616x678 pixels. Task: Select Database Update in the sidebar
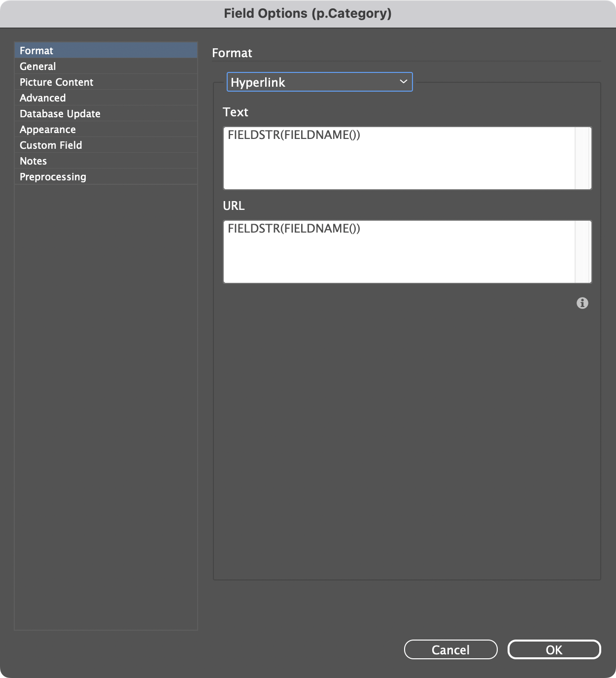click(60, 114)
